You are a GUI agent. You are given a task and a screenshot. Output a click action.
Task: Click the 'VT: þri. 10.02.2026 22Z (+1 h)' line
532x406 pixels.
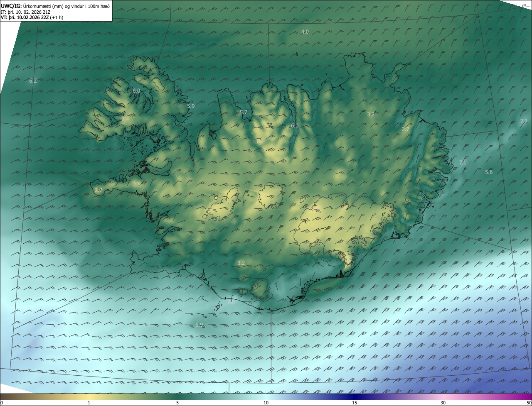tap(32, 18)
